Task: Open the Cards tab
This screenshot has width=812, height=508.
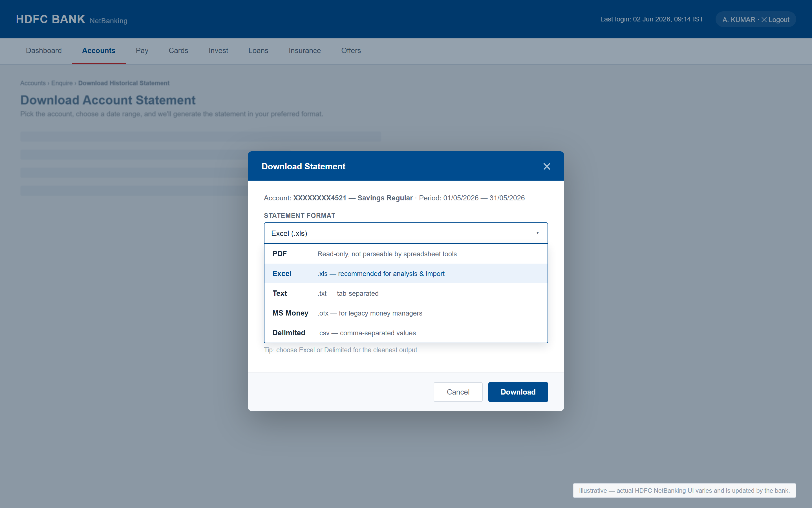Action: click(178, 51)
